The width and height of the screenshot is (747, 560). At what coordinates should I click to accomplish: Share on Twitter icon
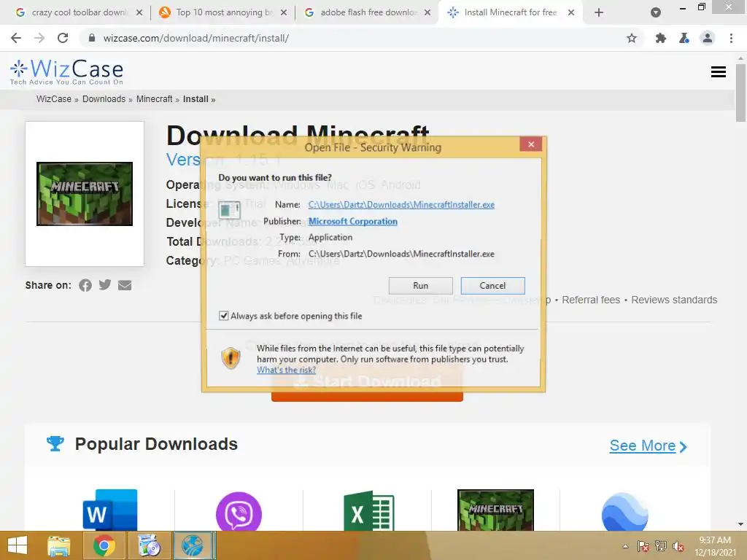tap(105, 285)
